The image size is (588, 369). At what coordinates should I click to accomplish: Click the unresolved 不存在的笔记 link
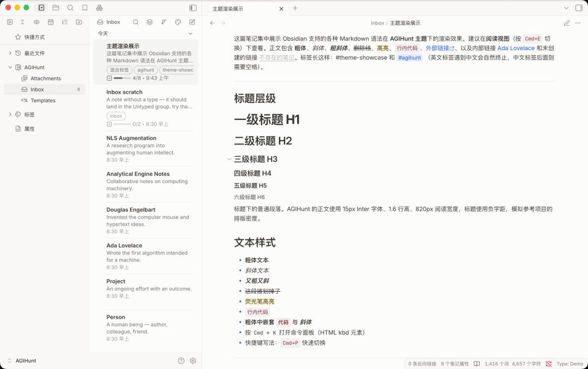pos(277,57)
